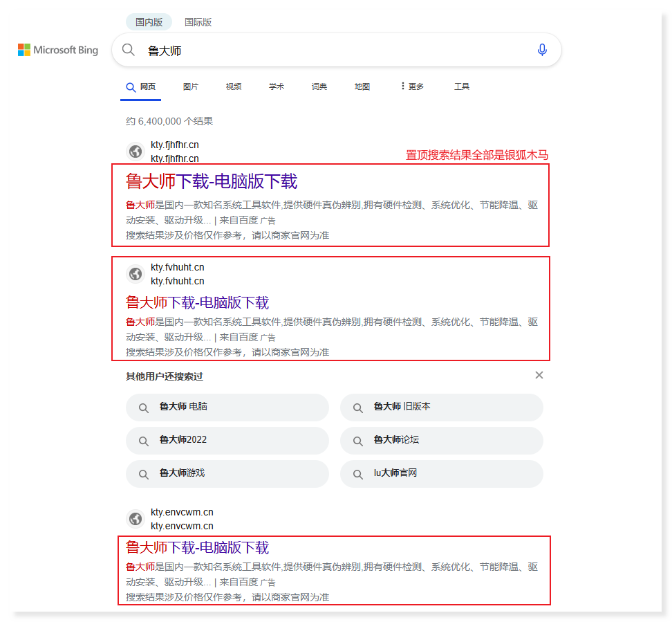Click the magnifier icon in 鲁大师2022 suggestion
Viewport: 672px width, 622px height.
point(143,441)
